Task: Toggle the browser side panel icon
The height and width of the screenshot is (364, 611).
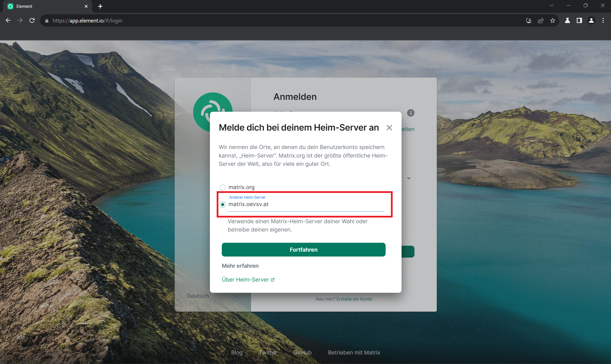Action: 579,21
